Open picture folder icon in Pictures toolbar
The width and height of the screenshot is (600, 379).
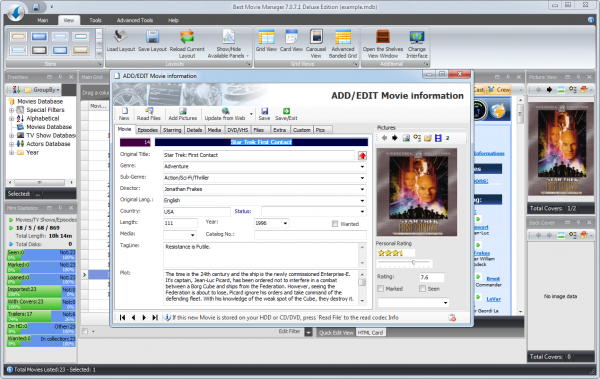427,138
